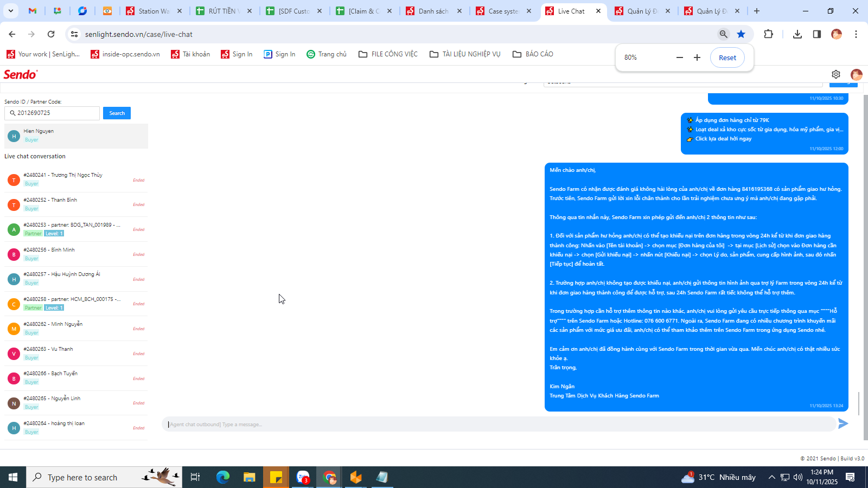Open the Windows notification center
Image resolution: width=868 pixels, height=488 pixels.
click(850, 477)
